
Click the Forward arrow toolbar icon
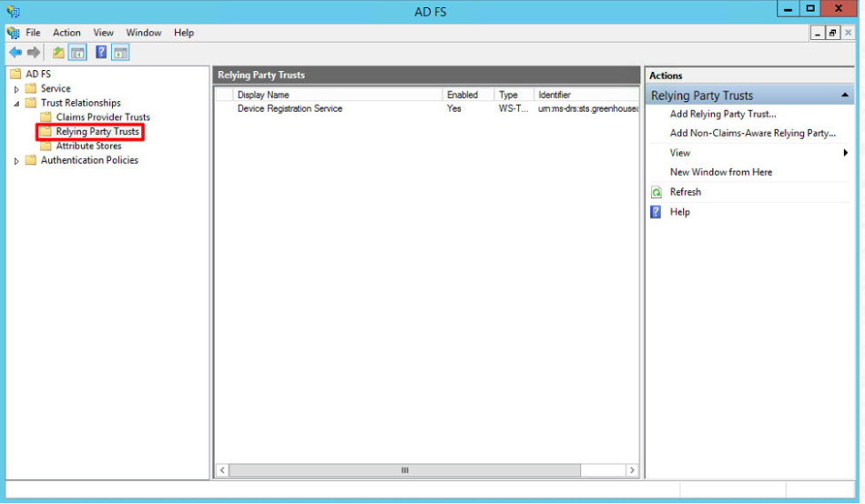34,53
